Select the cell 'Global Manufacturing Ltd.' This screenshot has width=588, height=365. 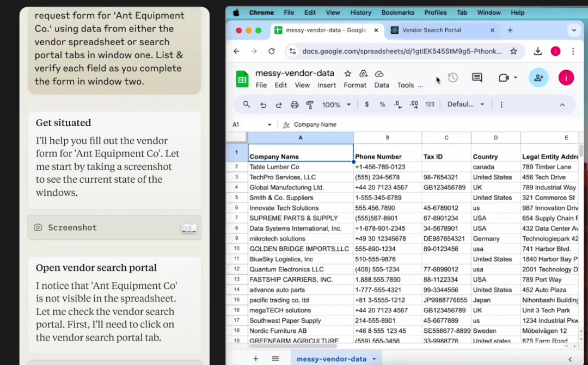point(301,187)
